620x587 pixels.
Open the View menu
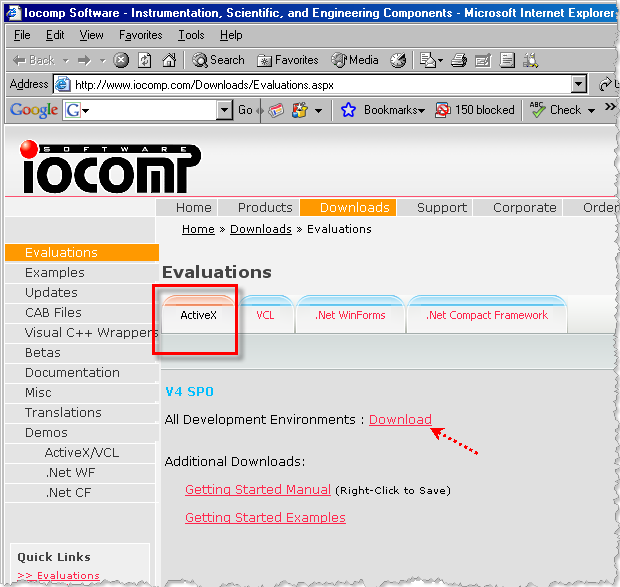coord(91,35)
